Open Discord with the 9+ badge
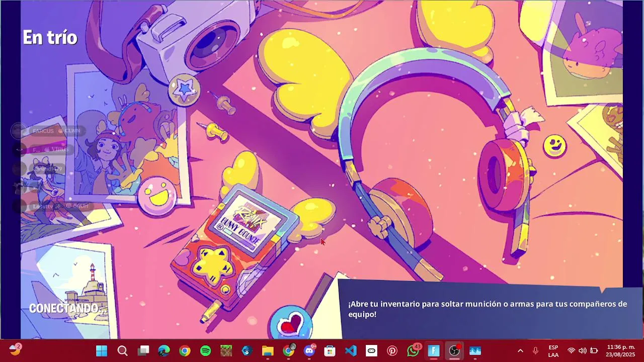Screen dimensions: 644x362 (x=310, y=350)
